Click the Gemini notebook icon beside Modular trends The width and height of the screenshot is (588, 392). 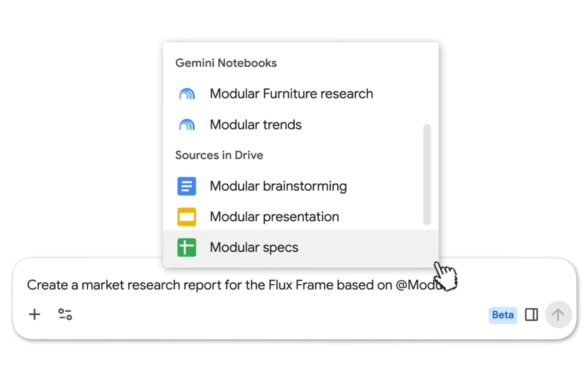point(187,125)
